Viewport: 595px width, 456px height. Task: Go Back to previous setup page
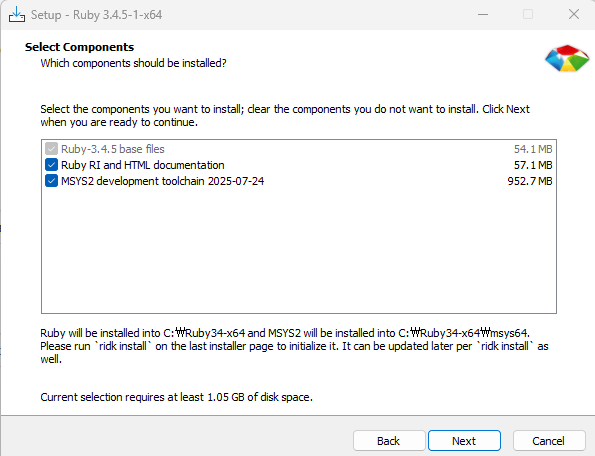[x=389, y=441]
